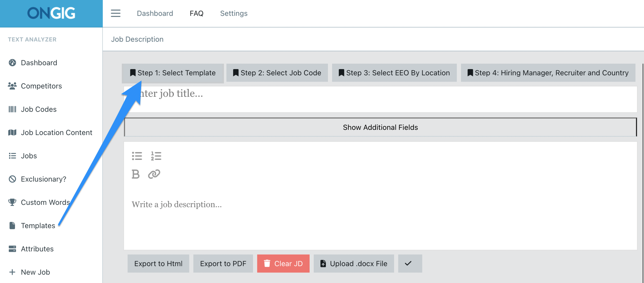Image resolution: width=644 pixels, height=283 pixels.
Task: Select the Job Location Content map icon
Action: 12,132
